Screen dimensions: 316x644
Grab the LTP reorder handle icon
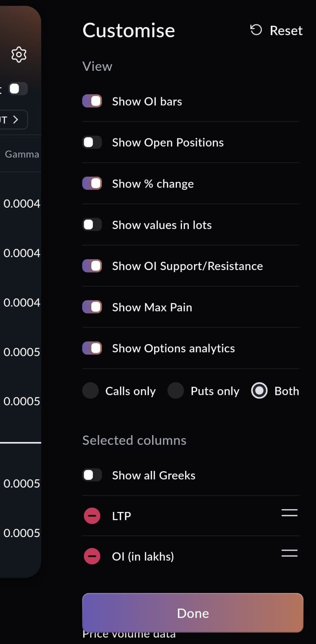tap(289, 513)
